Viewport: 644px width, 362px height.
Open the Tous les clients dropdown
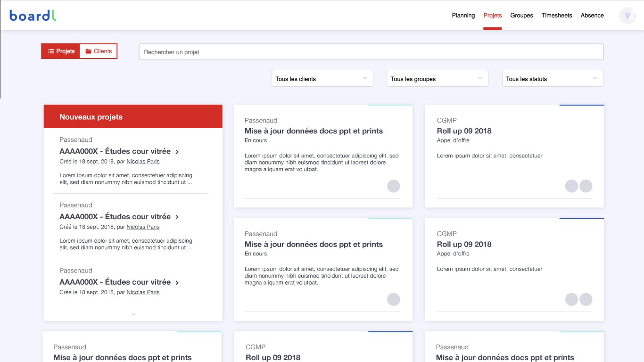click(322, 79)
